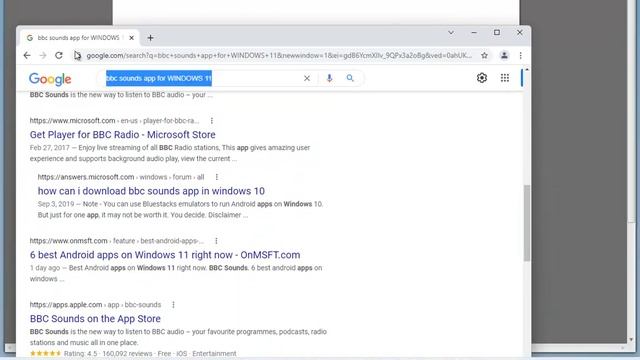The height and width of the screenshot is (360, 640).
Task: Open more options for apps.apple.com result
Action: 173,305
